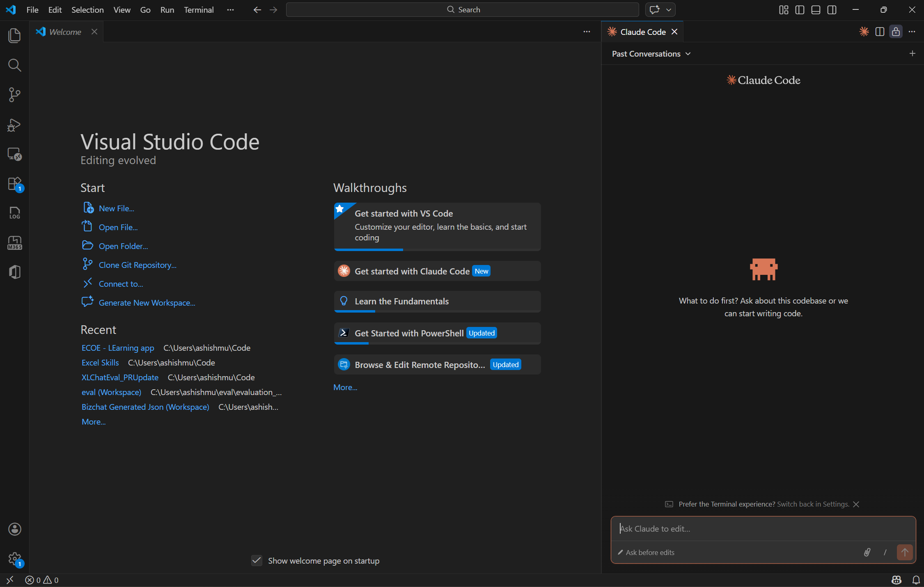This screenshot has width=924, height=587.
Task: Click the Copilot status bar icon
Action: click(896, 580)
